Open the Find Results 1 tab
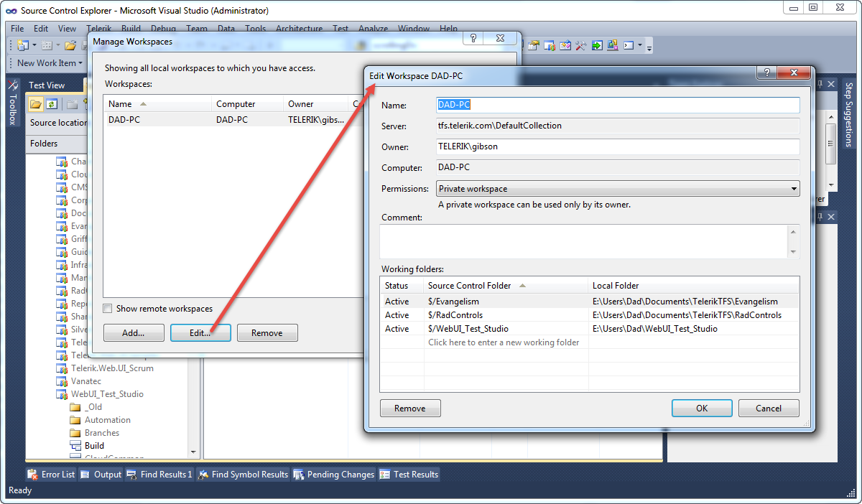 [x=159, y=474]
